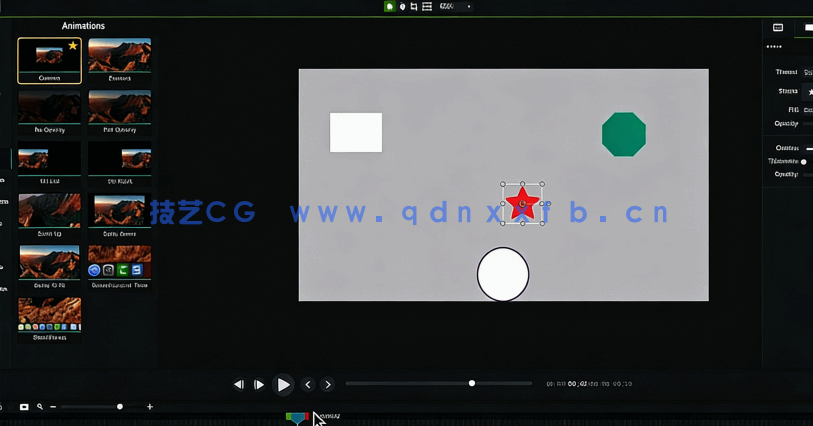This screenshot has width=813, height=426.
Task: Click the timecode readout next to scrubber
Action: [589, 384]
